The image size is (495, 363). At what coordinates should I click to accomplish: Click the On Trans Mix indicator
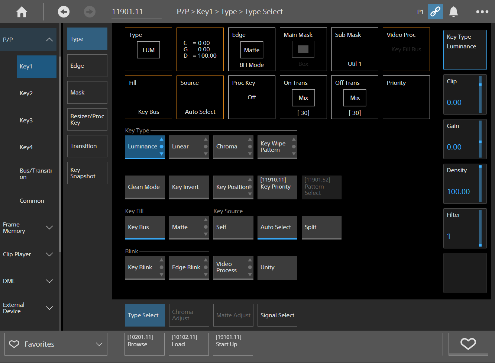[303, 98]
